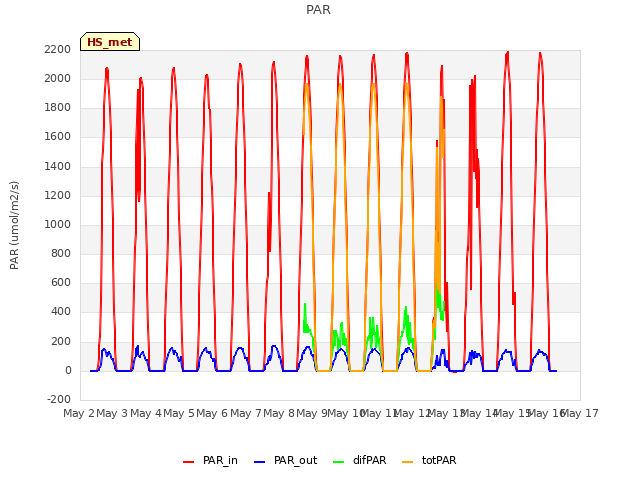The width and height of the screenshot is (640, 480).
Task: Toggle the PAR_in legend entry
Action: tap(211, 460)
